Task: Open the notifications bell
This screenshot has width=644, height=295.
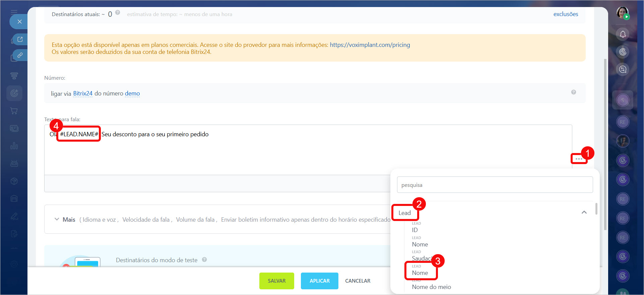Action: (x=623, y=34)
